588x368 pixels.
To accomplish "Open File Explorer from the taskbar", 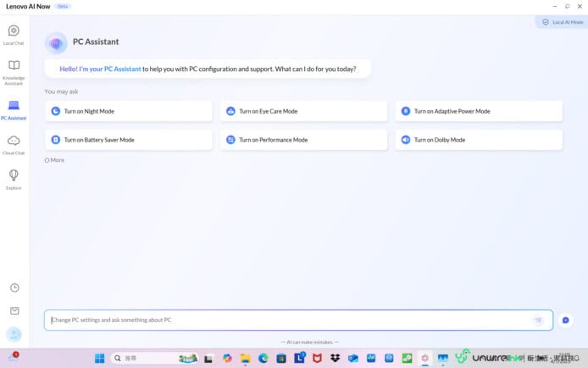I will click(245, 359).
